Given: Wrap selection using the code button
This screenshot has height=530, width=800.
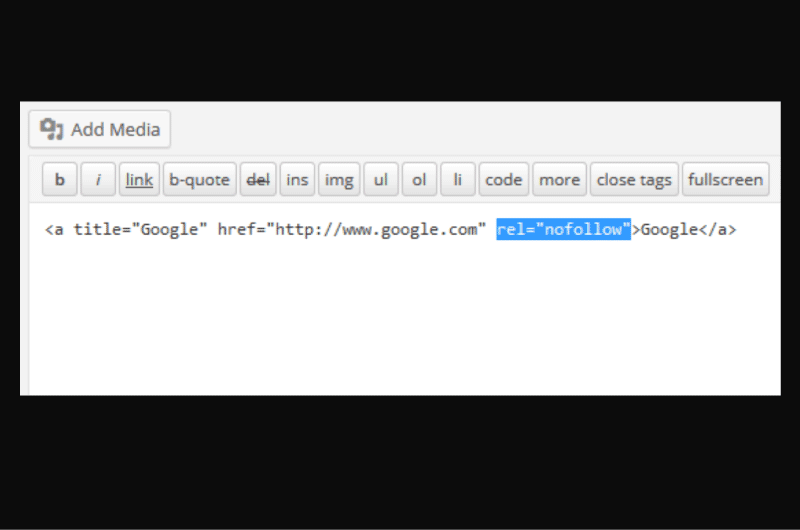Looking at the screenshot, I should point(504,180).
